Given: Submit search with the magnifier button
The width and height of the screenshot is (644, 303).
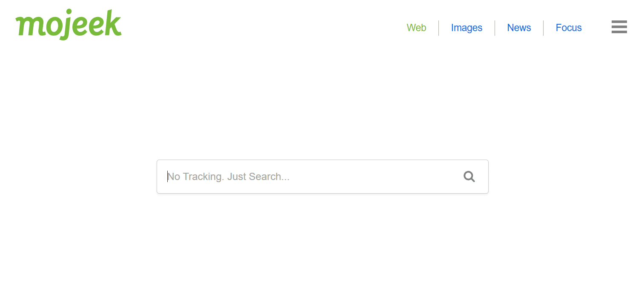Looking at the screenshot, I should (x=469, y=177).
